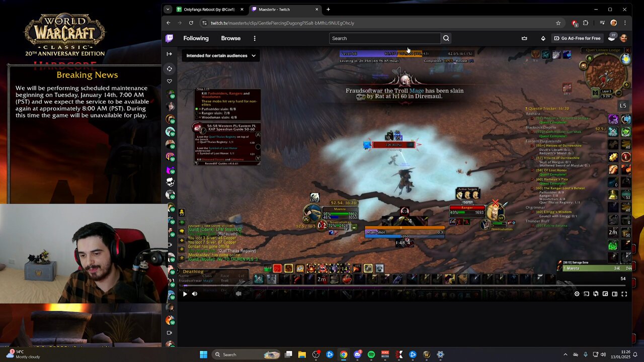
Task: Open Twitch notifications inbox with badge 27
Action: [611, 38]
